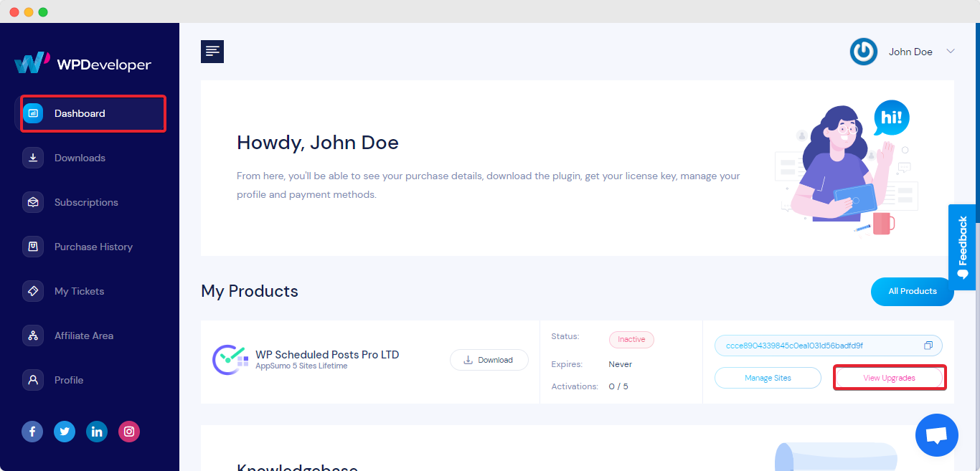980x471 pixels.
Task: Click the waving woman illustration
Action: (847, 168)
